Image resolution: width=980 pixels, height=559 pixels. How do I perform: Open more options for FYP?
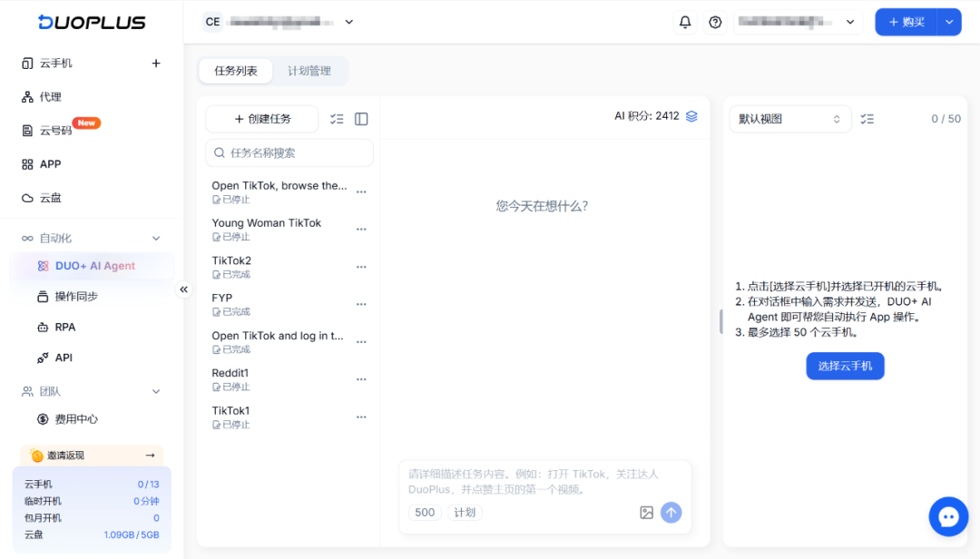pos(361,305)
